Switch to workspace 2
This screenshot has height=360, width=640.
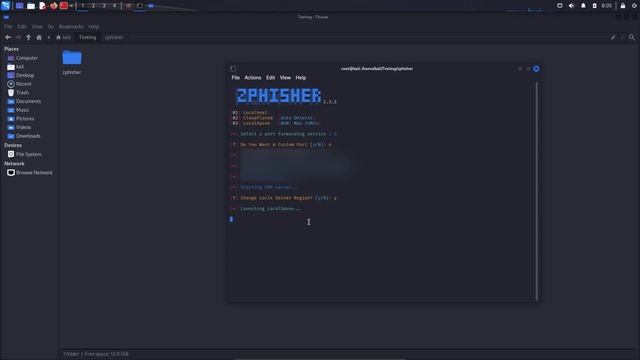tap(93, 6)
